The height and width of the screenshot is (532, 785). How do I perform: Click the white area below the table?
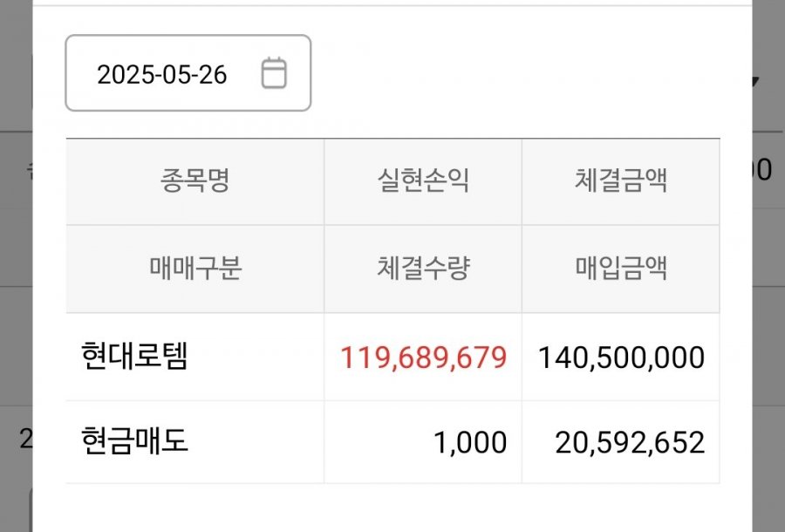tap(392, 508)
